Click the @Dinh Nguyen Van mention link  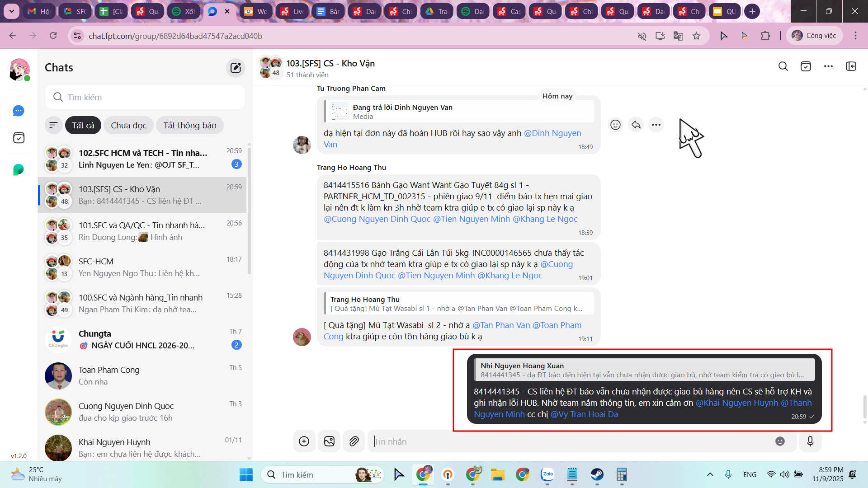pyautogui.click(x=552, y=133)
